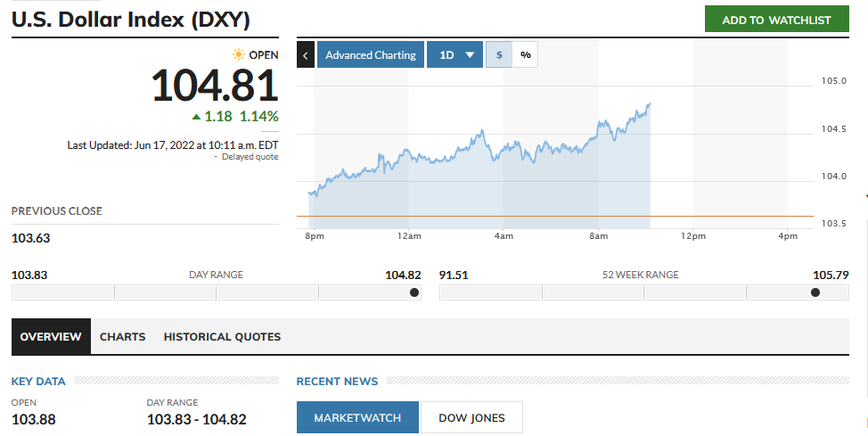The height and width of the screenshot is (436, 868).
Task: Click Key Data range 103.83 - 104.82
Action: (197, 419)
